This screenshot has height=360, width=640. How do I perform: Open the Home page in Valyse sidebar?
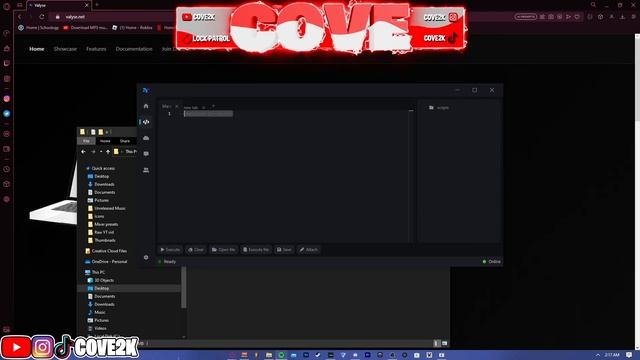coord(146,106)
